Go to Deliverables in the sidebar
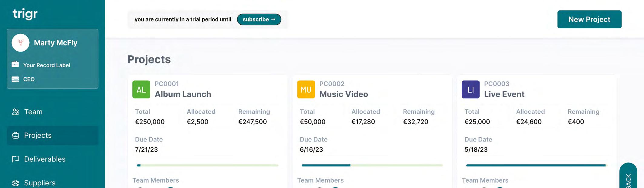Screen dimensions: 644x188 point(45,159)
